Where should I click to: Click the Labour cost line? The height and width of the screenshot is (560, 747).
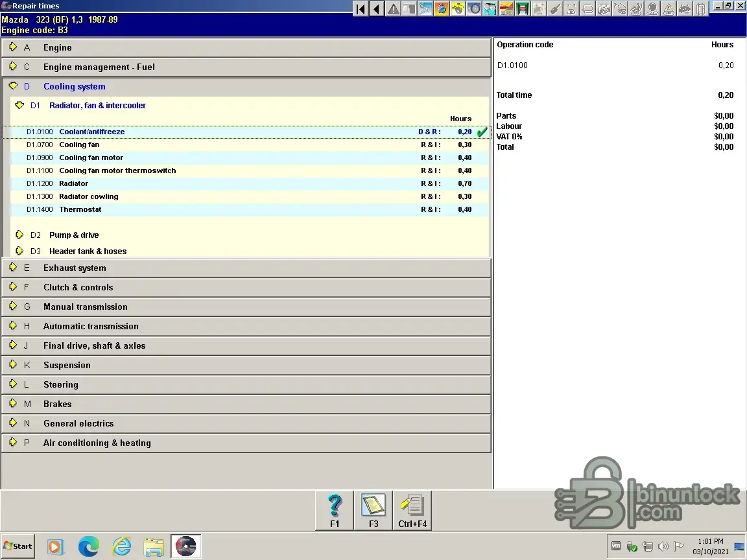pyautogui.click(x=615, y=126)
